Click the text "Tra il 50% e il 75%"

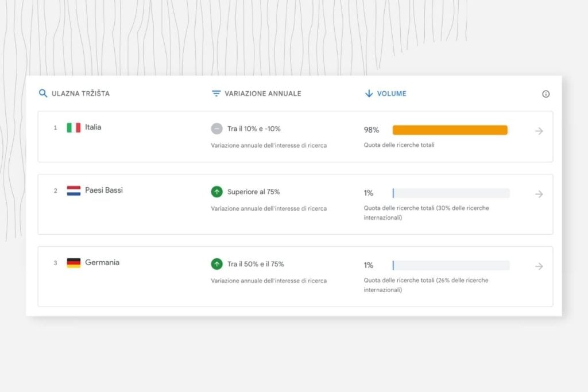pos(256,264)
